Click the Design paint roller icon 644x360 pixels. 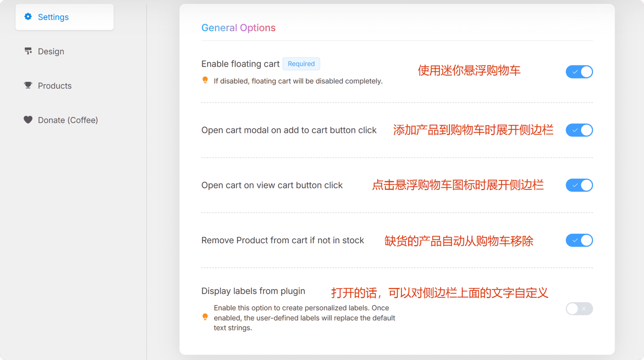(28, 51)
